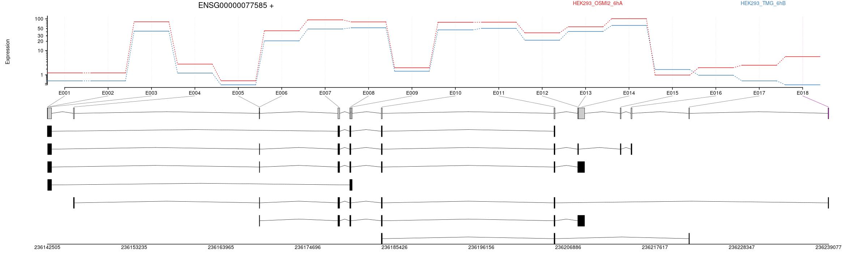Click genomic coordinate 236185426
Image resolution: width=868 pixels, height=253 pixels.
pyautogui.click(x=395, y=248)
